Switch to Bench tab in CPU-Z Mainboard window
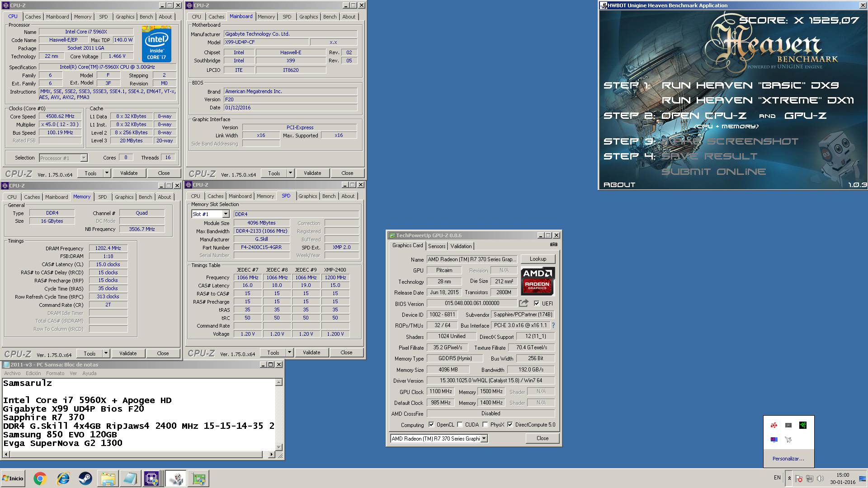 tap(330, 17)
